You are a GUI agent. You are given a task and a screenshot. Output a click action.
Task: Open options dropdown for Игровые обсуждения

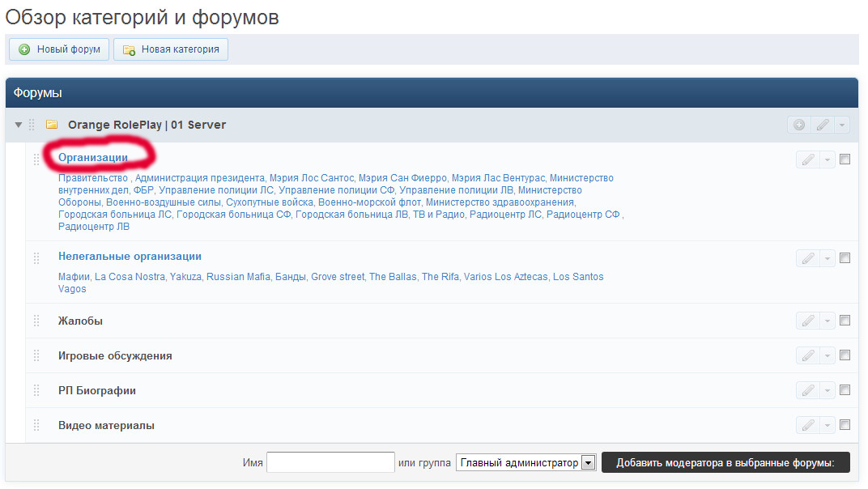pyautogui.click(x=828, y=355)
